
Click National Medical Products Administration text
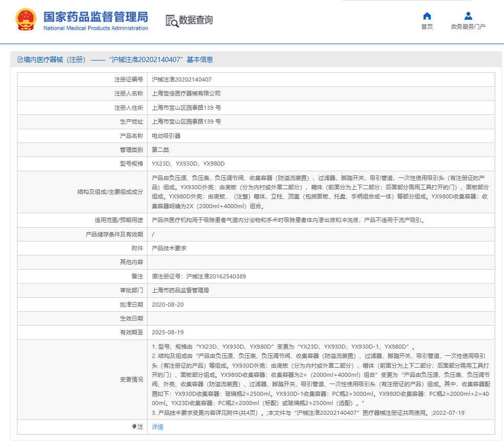[96, 28]
